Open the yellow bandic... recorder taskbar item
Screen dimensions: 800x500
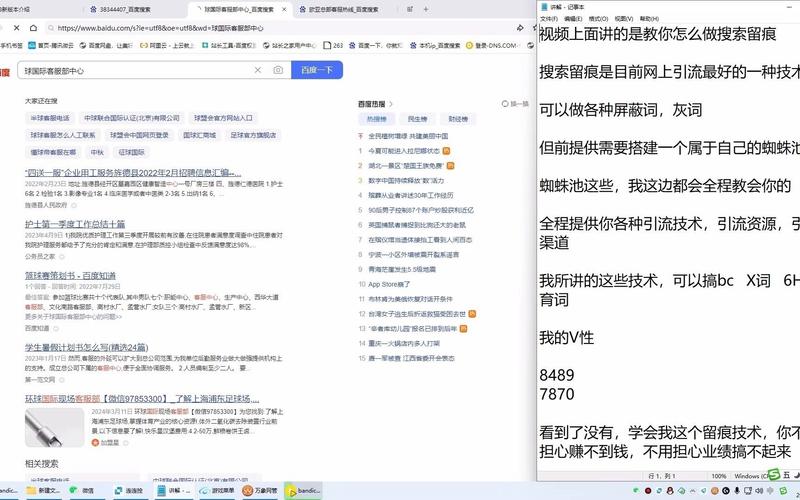click(304, 490)
